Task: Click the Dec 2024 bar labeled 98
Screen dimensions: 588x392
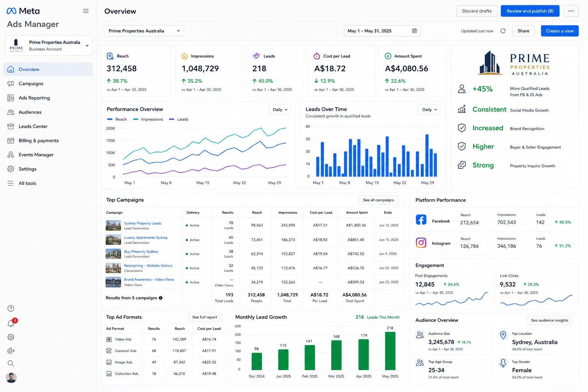Action: (x=257, y=361)
